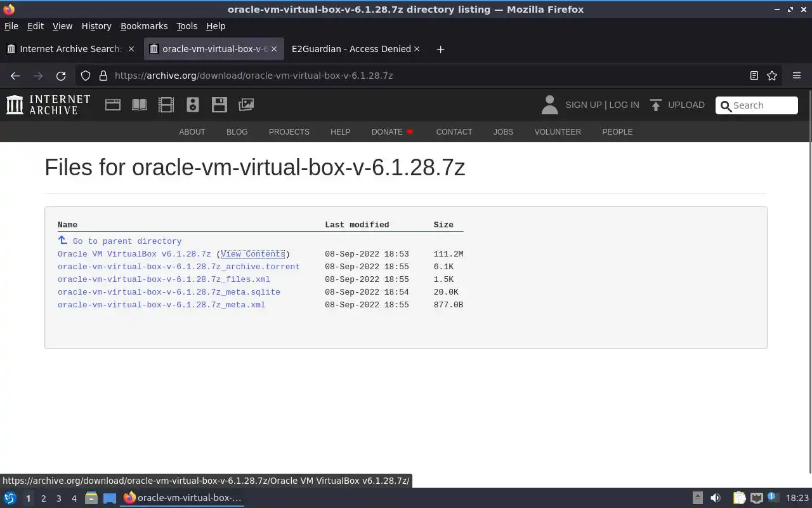Open the PROJECTS link
The height and width of the screenshot is (508, 812).
[x=289, y=132]
